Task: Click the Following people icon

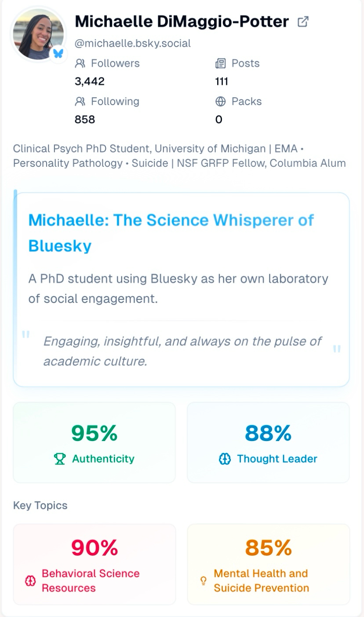Action: [x=80, y=101]
